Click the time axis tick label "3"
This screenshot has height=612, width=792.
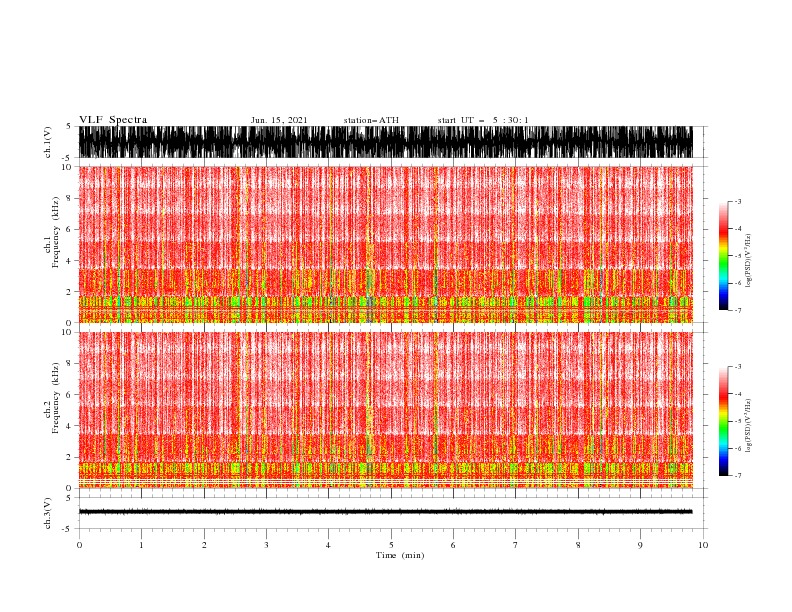click(x=266, y=545)
